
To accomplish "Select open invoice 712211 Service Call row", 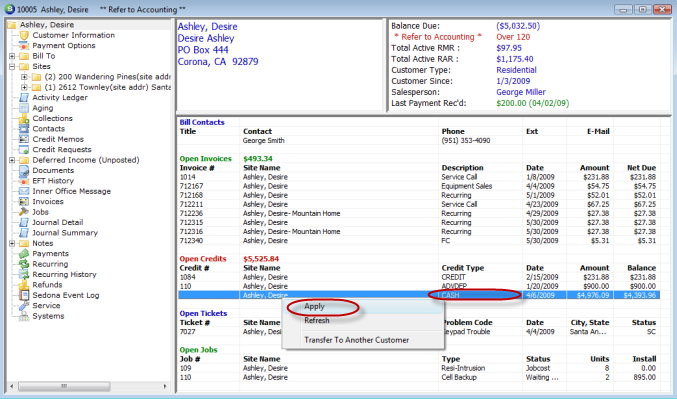I will tap(418, 204).
